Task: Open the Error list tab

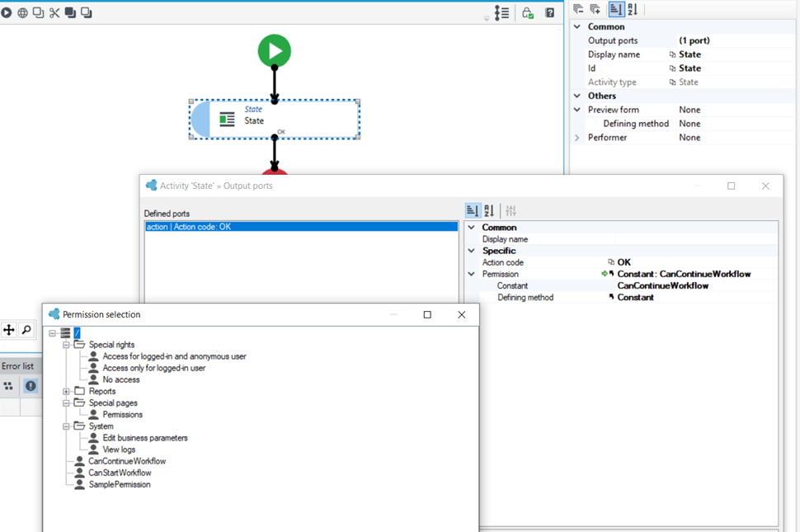Action: tap(18, 366)
